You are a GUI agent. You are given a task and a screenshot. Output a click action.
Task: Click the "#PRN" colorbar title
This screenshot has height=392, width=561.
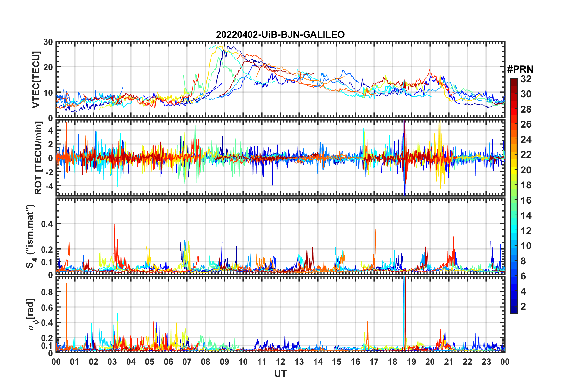[520, 69]
